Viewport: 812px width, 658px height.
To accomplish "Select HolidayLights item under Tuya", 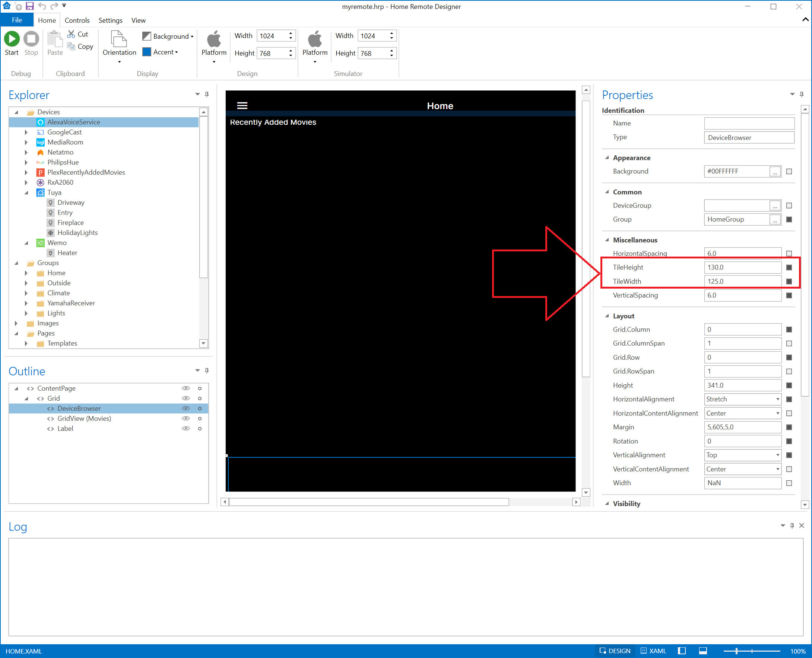I will (x=77, y=233).
